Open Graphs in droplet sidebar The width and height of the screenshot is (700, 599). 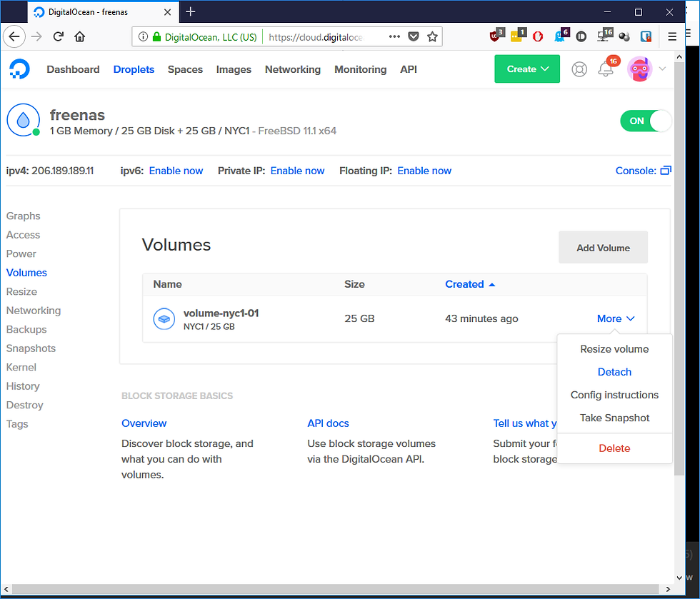click(x=23, y=216)
